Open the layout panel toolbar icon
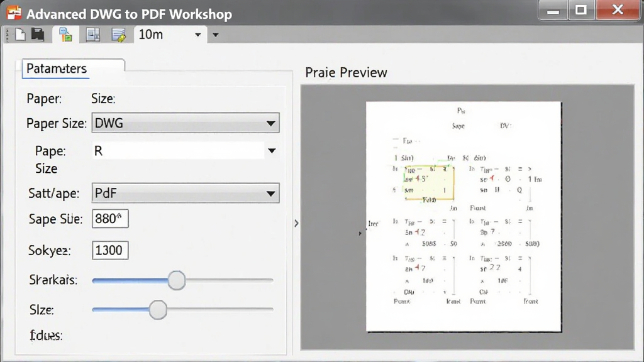 [x=93, y=35]
